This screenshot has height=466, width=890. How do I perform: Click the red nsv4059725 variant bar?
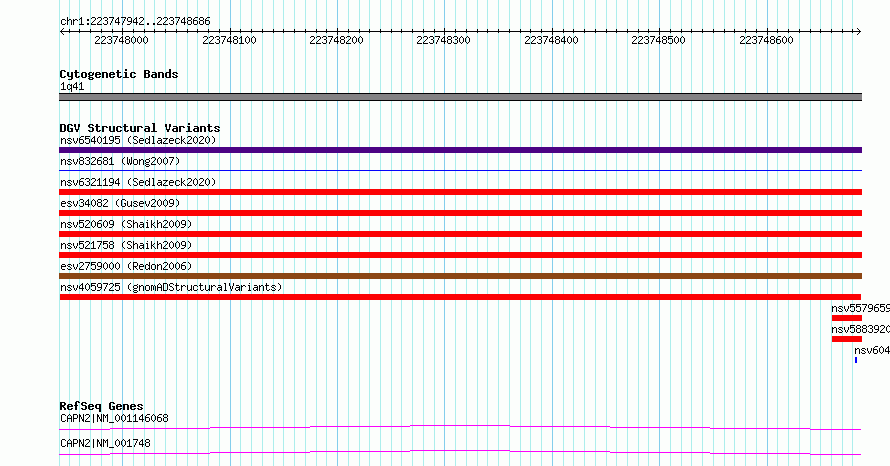click(x=460, y=297)
